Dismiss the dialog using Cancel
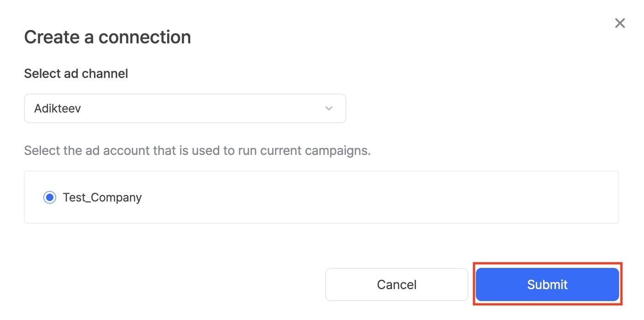Viewport: 644px width, 320px height. click(397, 284)
